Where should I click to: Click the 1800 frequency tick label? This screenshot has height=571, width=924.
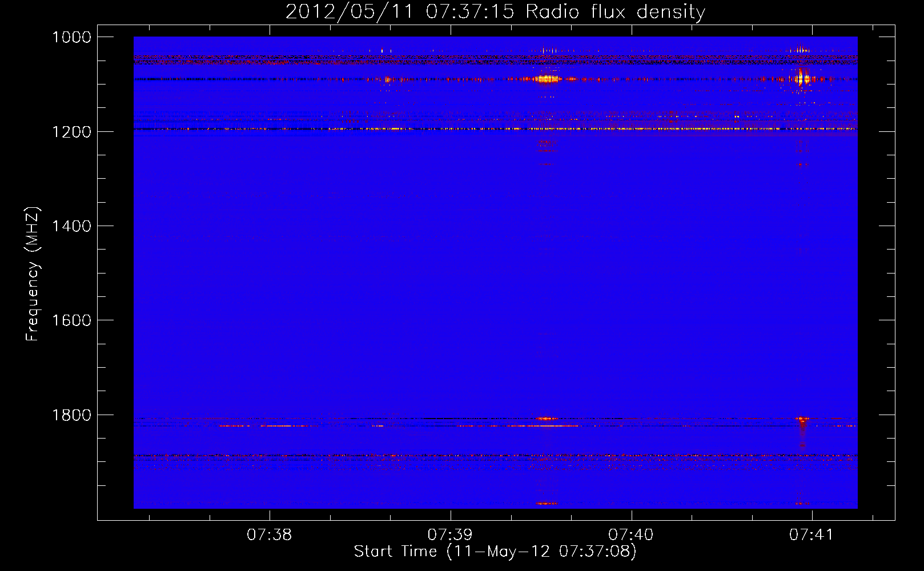tap(71, 415)
